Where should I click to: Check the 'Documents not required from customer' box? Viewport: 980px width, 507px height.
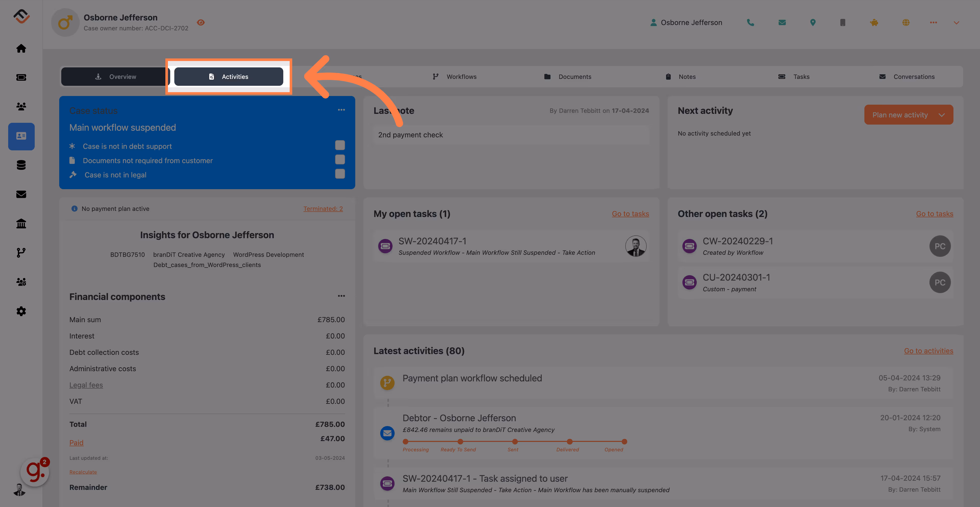click(x=340, y=160)
